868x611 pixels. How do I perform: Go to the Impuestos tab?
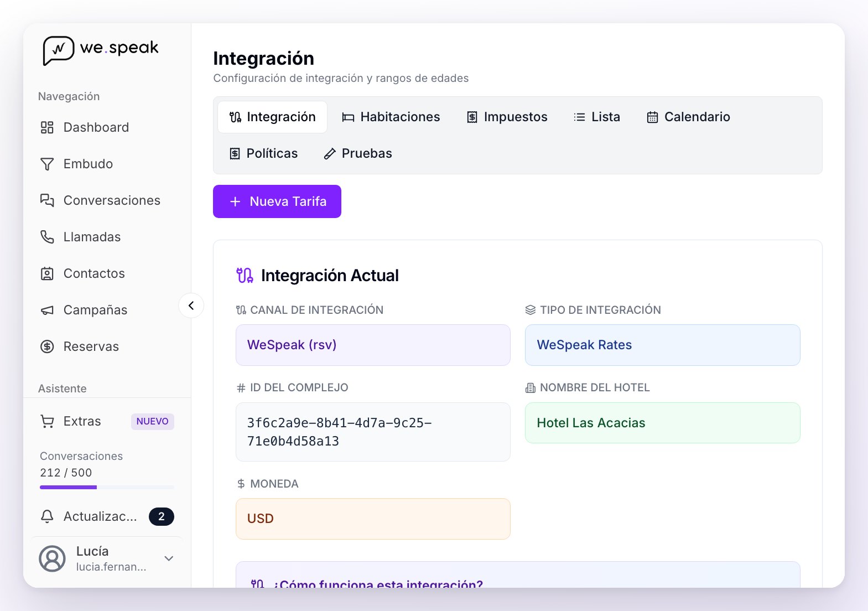507,117
